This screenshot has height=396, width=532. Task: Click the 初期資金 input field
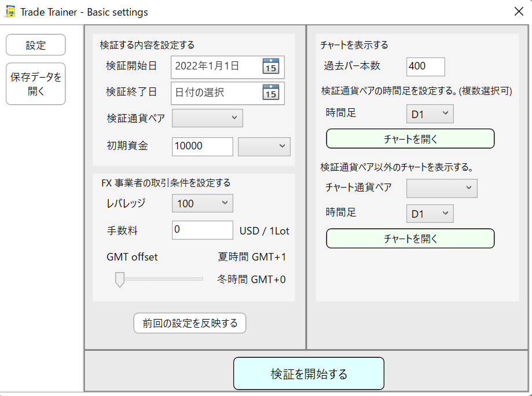click(203, 146)
